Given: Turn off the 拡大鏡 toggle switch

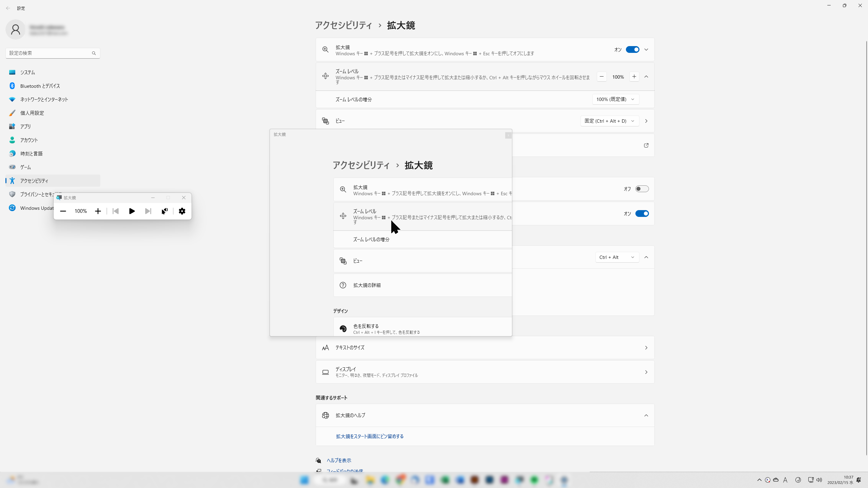Looking at the screenshot, I should pos(632,49).
